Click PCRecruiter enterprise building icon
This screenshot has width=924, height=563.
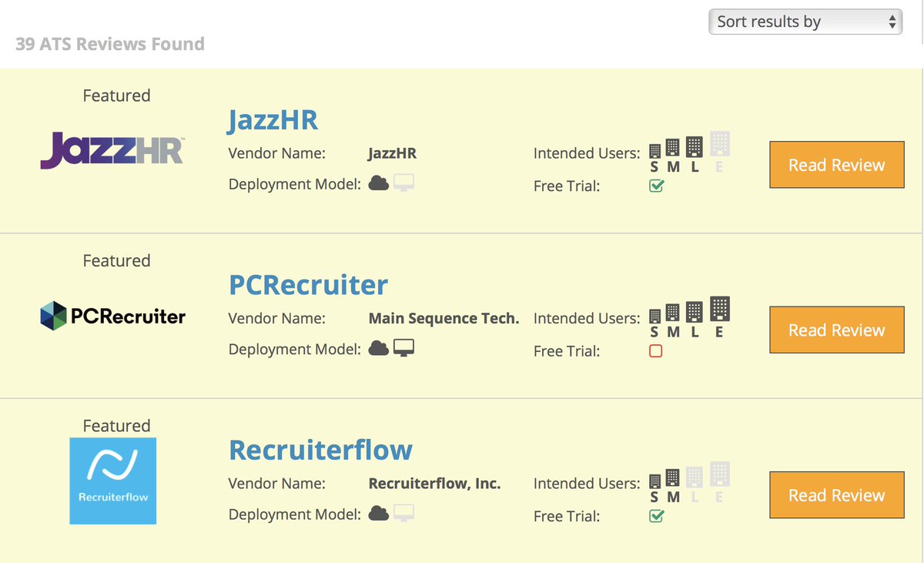(x=720, y=310)
